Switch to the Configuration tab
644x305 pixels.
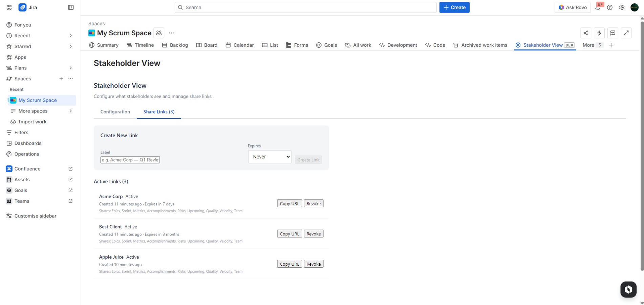coord(115,112)
